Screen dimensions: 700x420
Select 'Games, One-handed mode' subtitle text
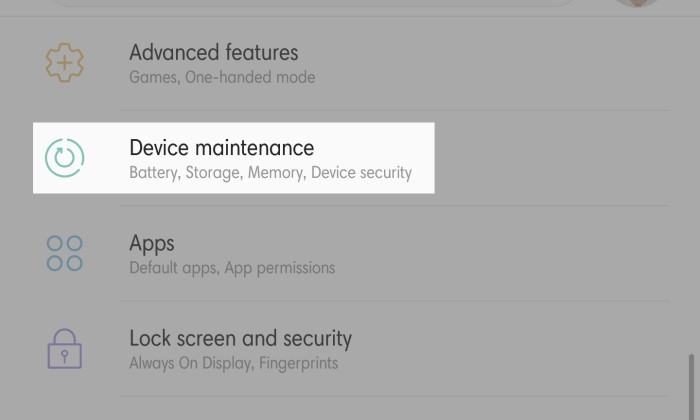(x=222, y=77)
